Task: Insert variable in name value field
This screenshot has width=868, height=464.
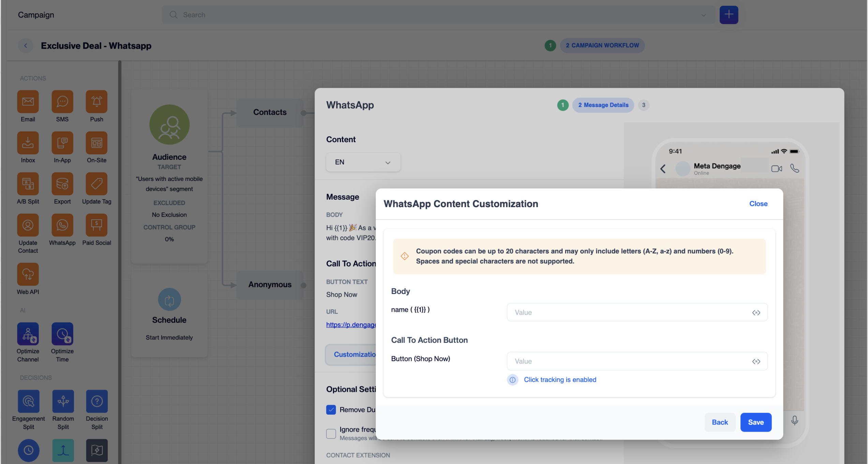Action: point(756,313)
